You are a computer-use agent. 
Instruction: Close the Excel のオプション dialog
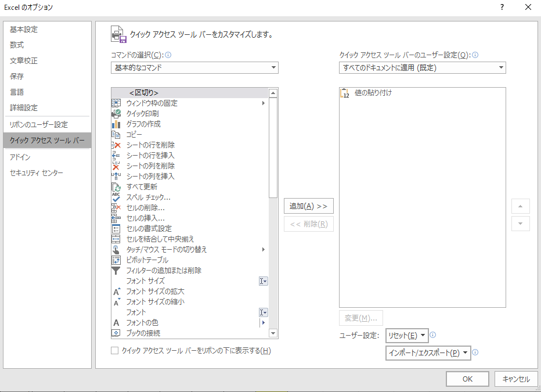[528, 7]
